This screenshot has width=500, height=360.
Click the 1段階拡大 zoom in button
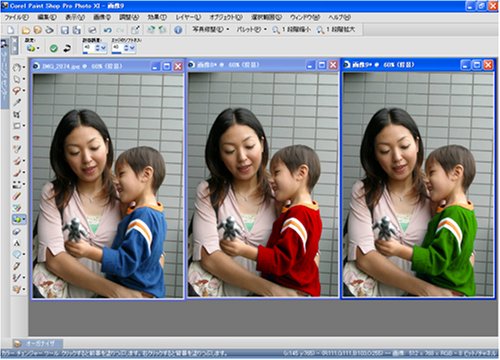[x=336, y=30]
